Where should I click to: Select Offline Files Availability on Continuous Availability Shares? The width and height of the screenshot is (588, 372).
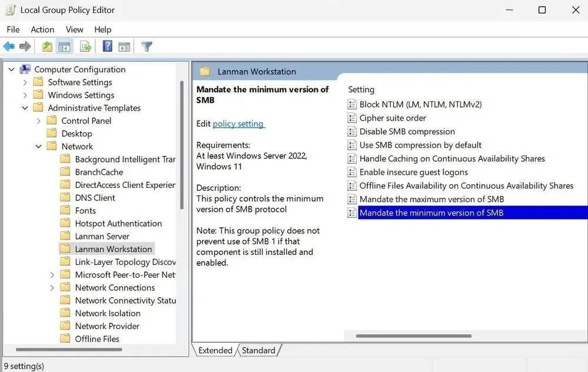click(466, 185)
